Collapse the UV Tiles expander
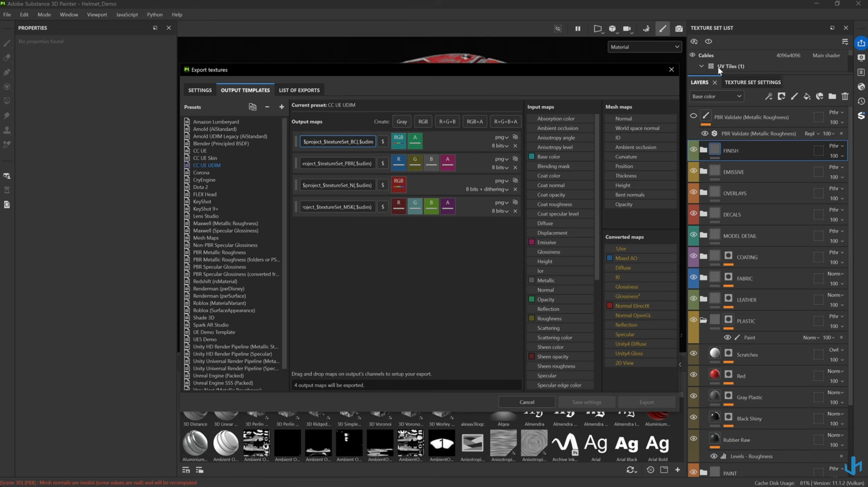 tap(701, 66)
